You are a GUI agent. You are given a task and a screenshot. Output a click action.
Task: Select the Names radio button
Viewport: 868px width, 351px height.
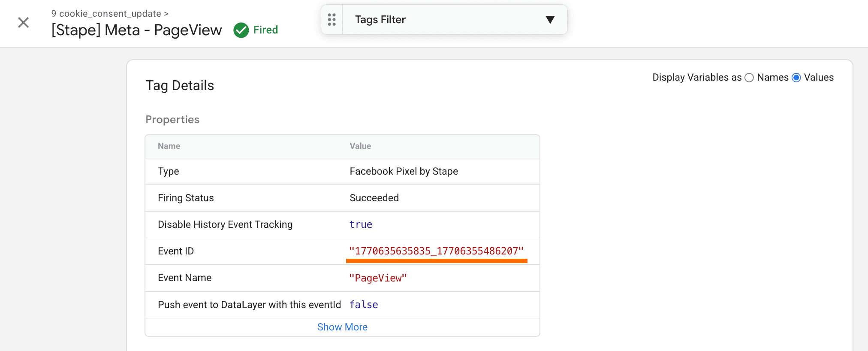click(x=749, y=78)
